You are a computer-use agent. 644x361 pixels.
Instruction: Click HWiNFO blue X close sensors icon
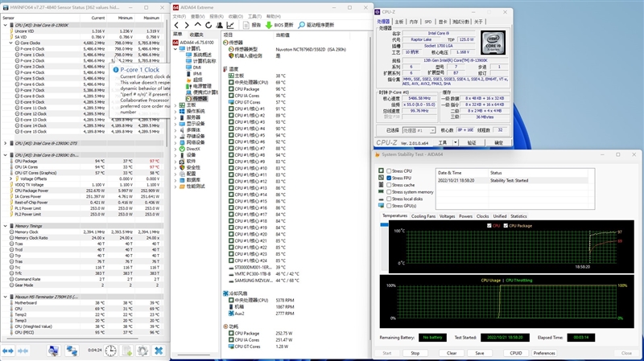coord(159,351)
